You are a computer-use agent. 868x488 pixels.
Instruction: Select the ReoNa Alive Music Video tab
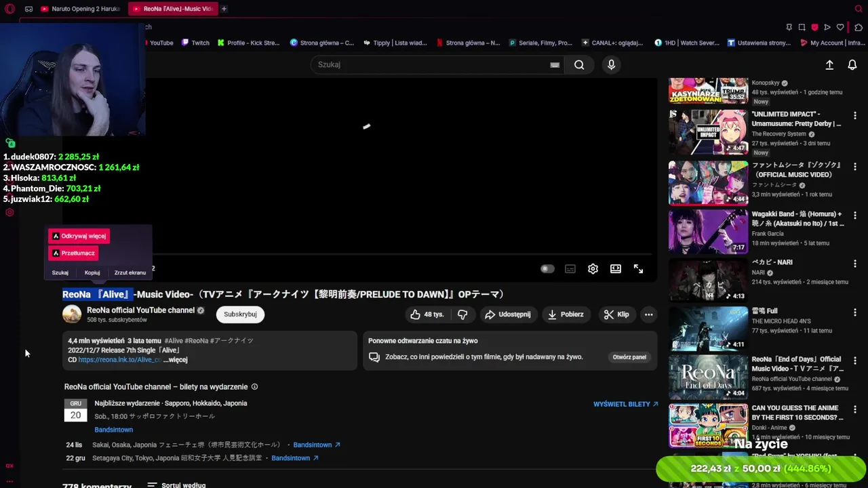(172, 9)
